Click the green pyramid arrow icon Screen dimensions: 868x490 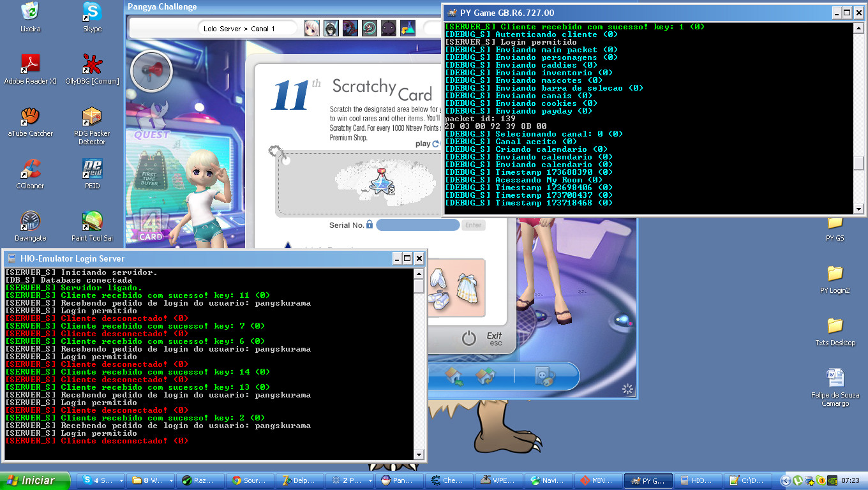point(407,28)
